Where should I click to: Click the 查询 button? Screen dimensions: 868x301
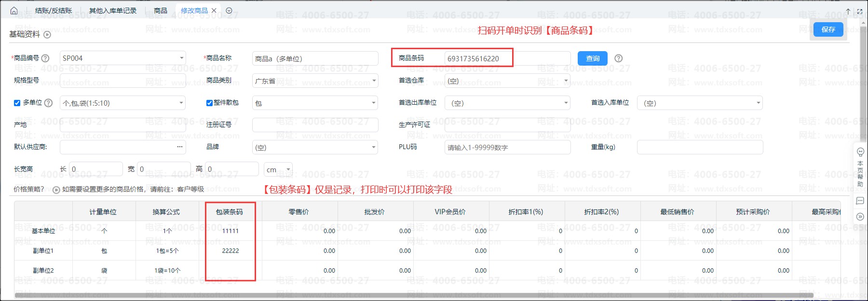pos(592,58)
